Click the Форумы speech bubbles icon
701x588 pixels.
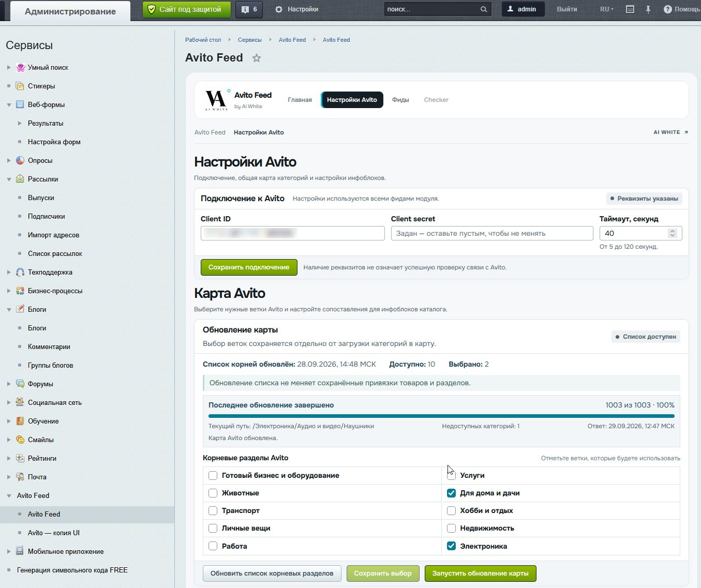click(x=20, y=384)
